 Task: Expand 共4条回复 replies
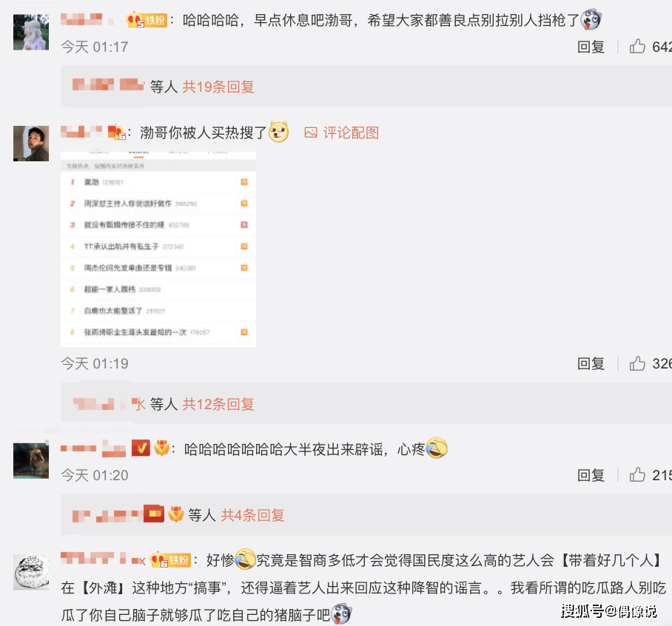point(253,515)
